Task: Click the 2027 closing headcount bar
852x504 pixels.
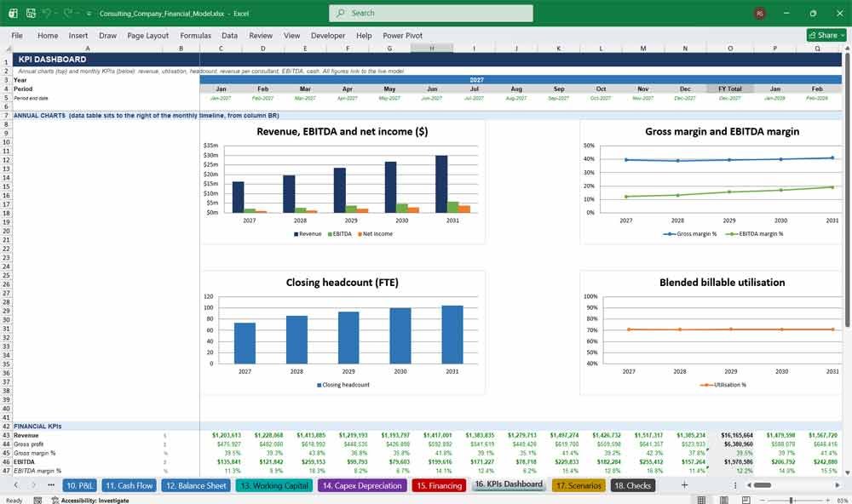Action: coord(245,343)
